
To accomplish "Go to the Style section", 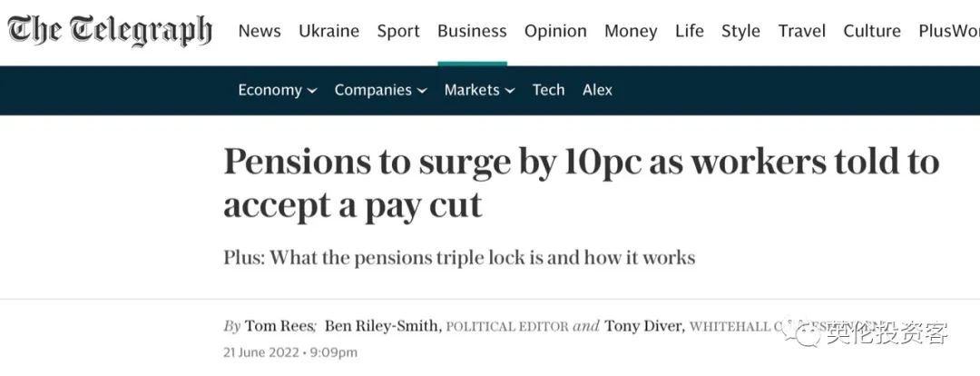I will 740,31.
